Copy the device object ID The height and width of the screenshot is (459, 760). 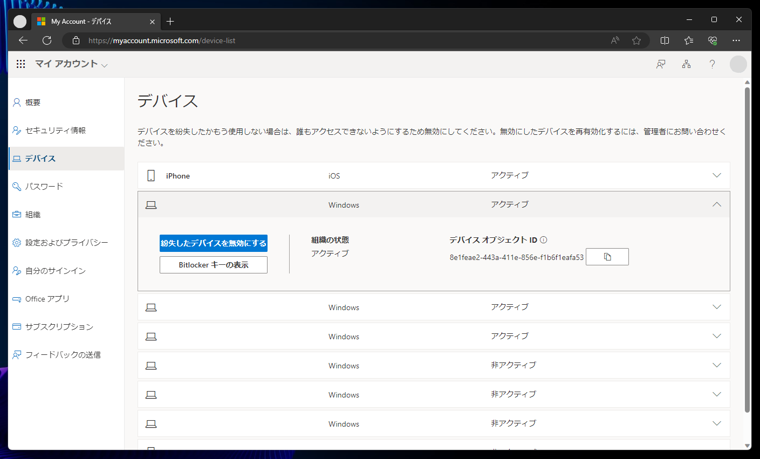607,257
